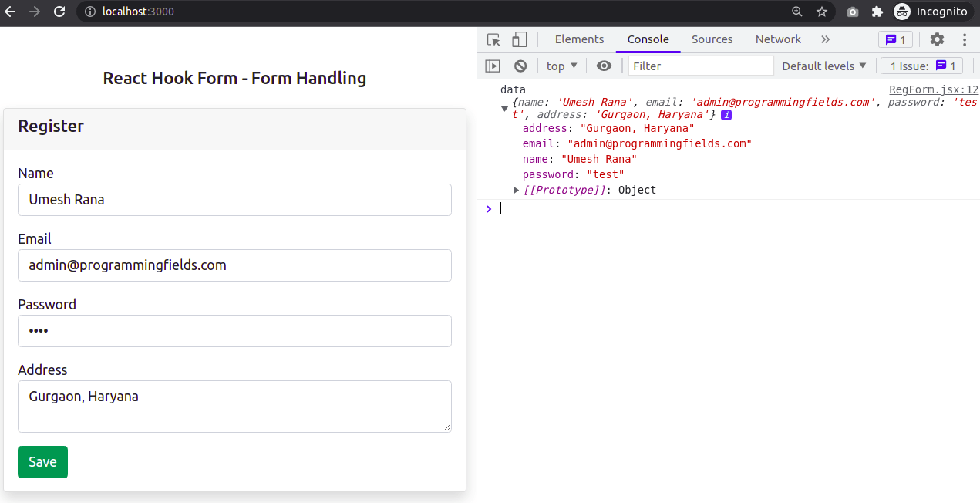Toggle the device toolbar
Image resolution: width=980 pixels, height=503 pixels.
(x=519, y=39)
